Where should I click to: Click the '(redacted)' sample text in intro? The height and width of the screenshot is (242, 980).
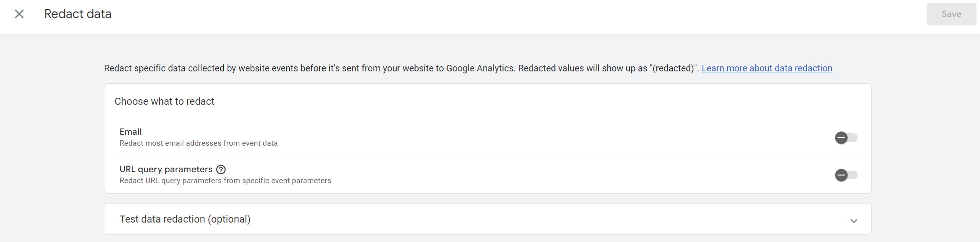[x=674, y=68]
